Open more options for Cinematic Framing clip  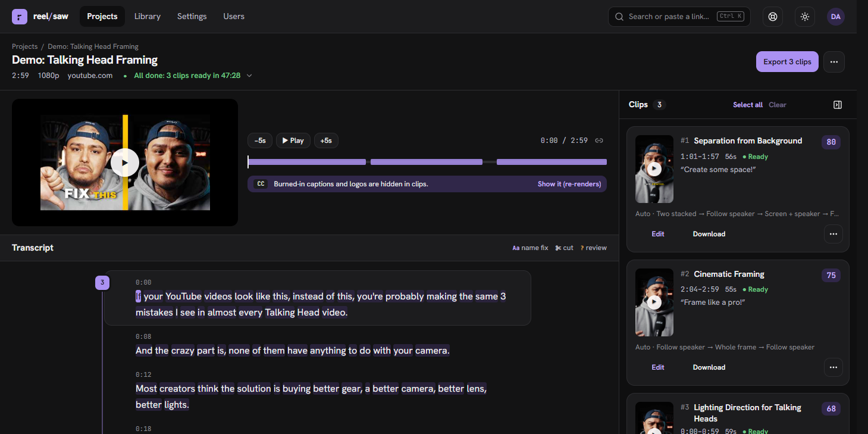(x=833, y=367)
